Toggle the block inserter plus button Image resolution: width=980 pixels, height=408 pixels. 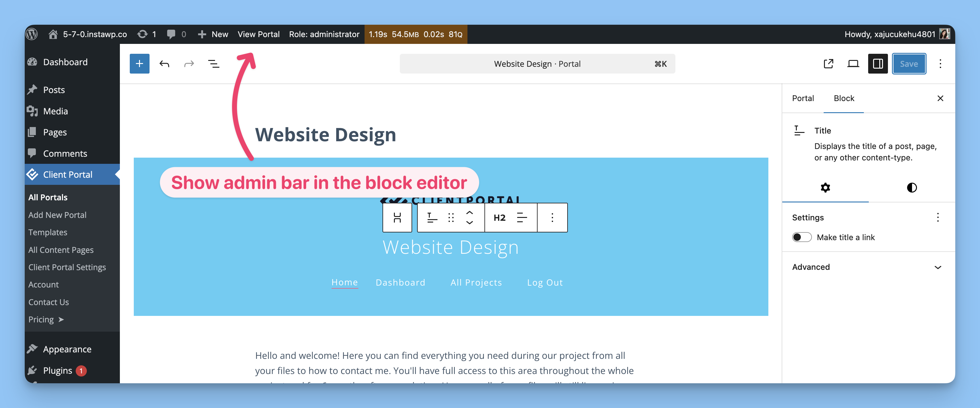tap(140, 64)
